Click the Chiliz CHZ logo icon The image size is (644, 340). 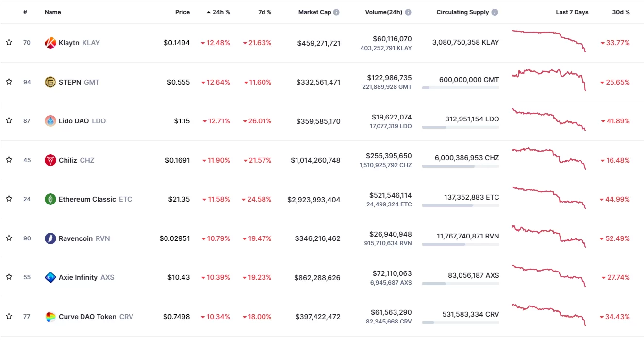(50, 160)
